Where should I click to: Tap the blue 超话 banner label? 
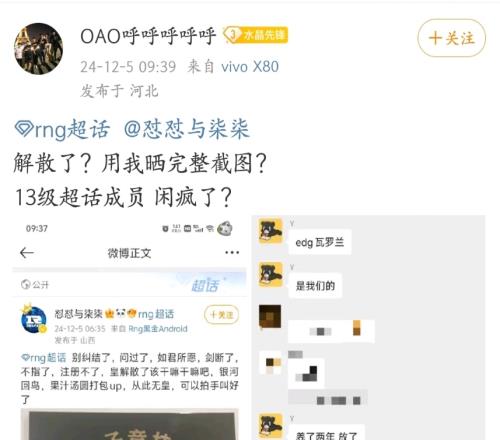(x=205, y=285)
